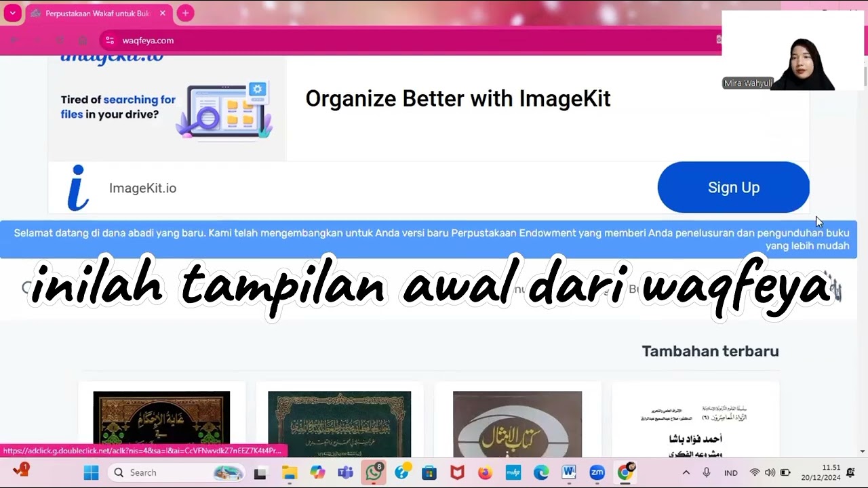
Task: Switch to Zoom taskbar icon
Action: coord(597,472)
